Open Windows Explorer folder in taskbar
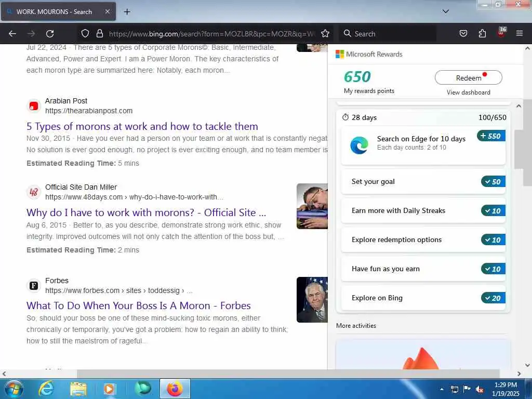This screenshot has width=532, height=399. pyautogui.click(x=78, y=389)
